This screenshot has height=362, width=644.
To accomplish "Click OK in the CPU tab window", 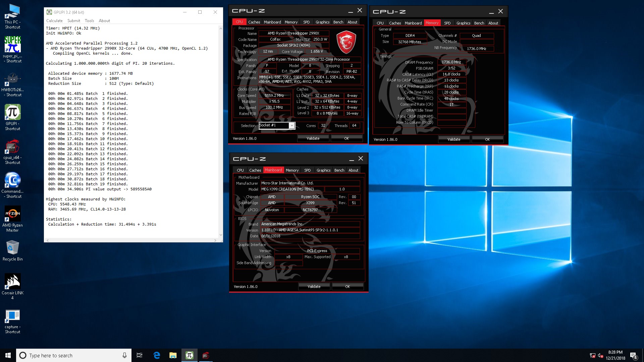I will [x=346, y=138].
